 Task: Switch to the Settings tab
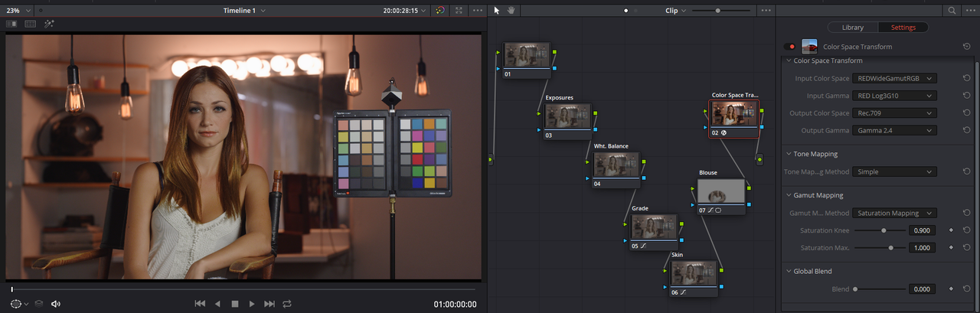pyautogui.click(x=903, y=27)
